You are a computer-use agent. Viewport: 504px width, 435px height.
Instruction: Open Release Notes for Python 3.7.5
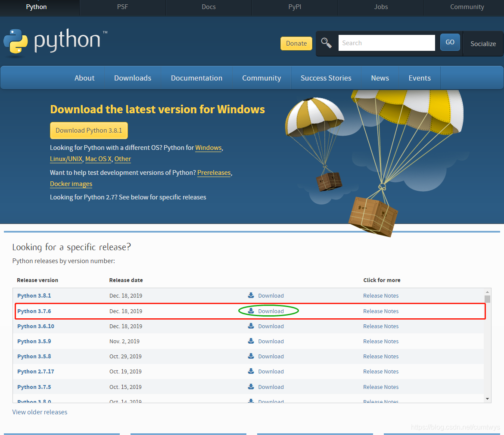pos(381,387)
